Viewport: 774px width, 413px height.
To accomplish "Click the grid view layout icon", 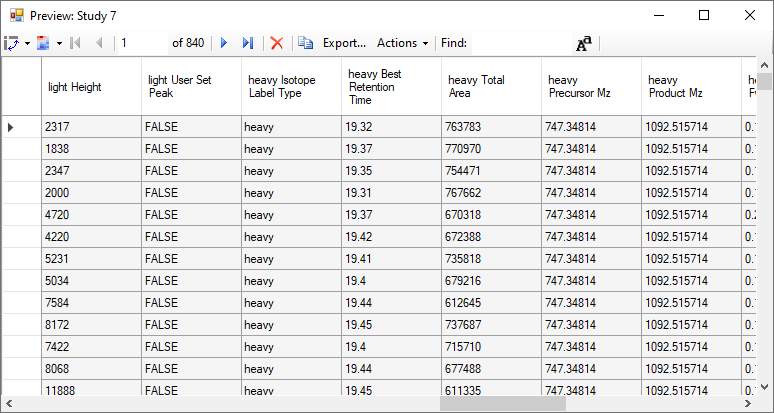I will pyautogui.click(x=43, y=43).
